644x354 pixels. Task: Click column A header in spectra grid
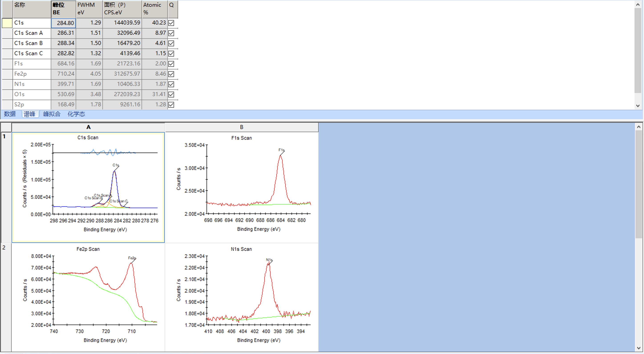(x=88, y=127)
